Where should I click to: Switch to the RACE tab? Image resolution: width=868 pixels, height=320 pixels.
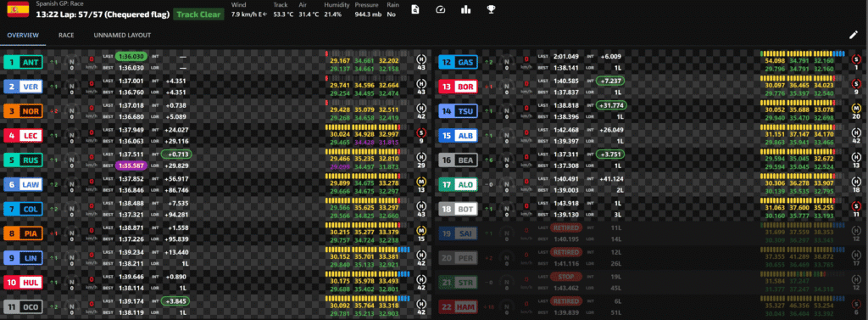point(66,35)
